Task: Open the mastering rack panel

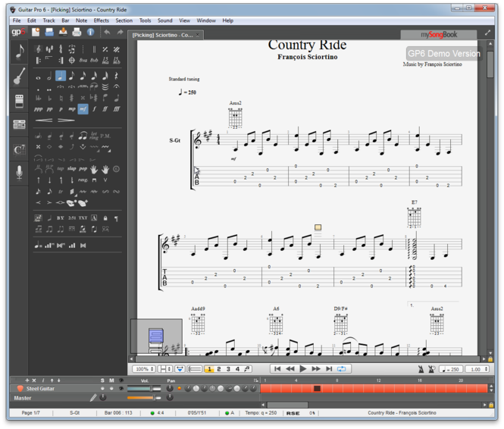Action: pyautogui.click(x=19, y=124)
